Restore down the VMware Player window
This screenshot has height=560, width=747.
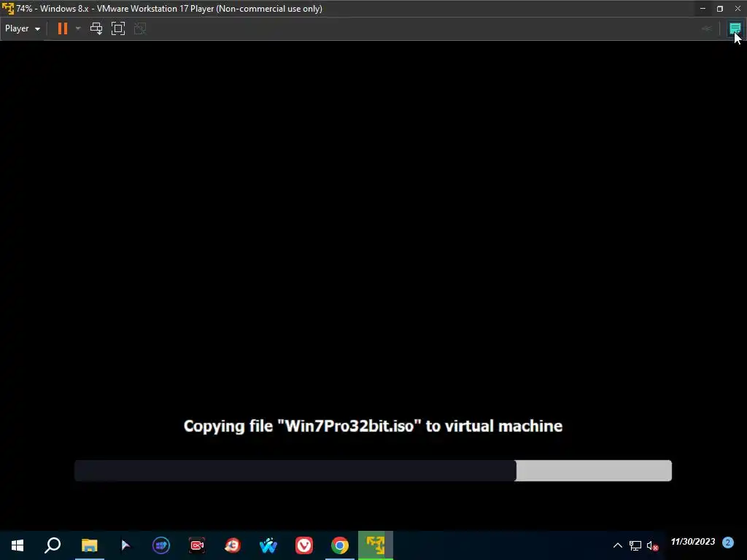(x=720, y=9)
